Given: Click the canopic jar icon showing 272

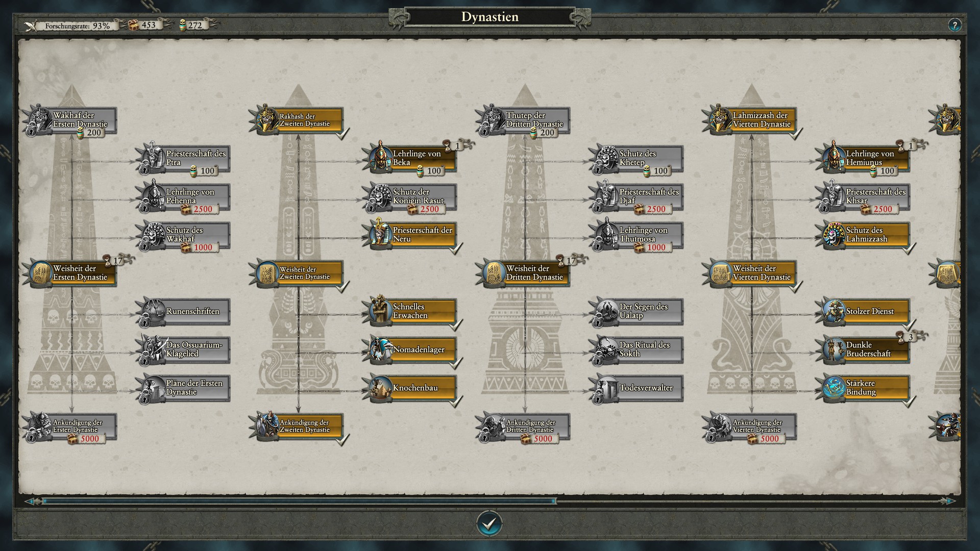Looking at the screenshot, I should pyautogui.click(x=183, y=25).
